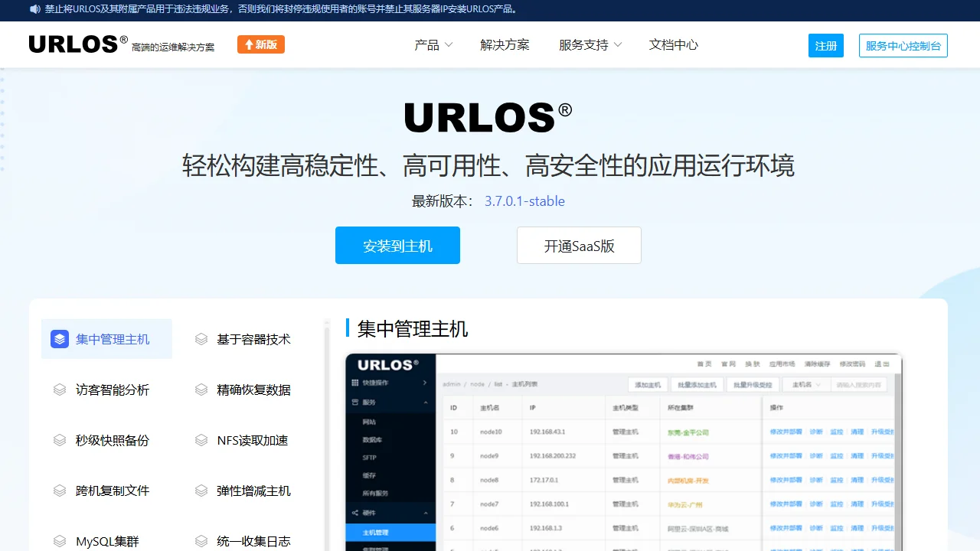
Task: Open the 3.7.0.1-stable version link
Action: tap(524, 201)
